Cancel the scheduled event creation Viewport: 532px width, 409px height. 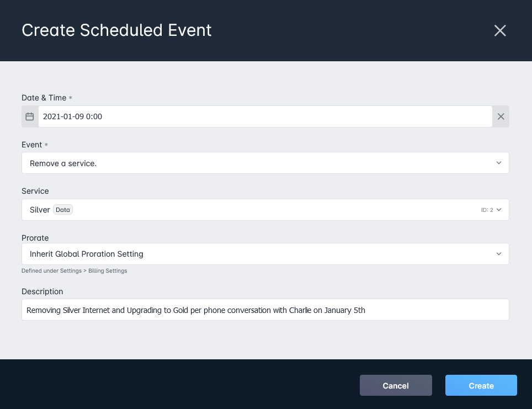pos(396,385)
